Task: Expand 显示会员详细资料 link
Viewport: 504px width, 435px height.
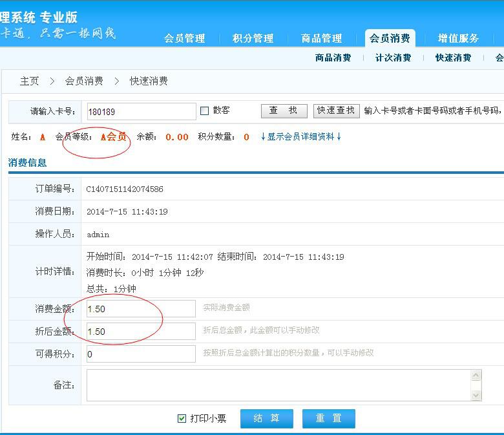Action: 300,136
